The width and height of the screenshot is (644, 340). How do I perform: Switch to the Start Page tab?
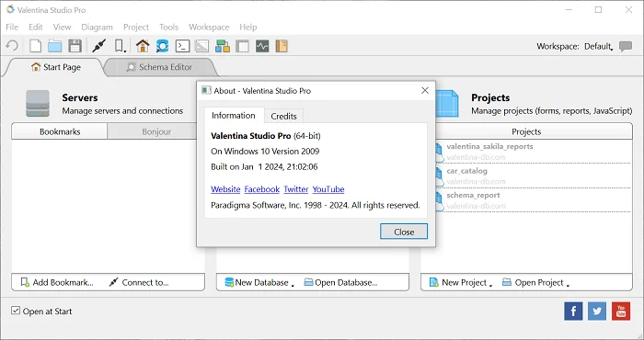[56, 67]
